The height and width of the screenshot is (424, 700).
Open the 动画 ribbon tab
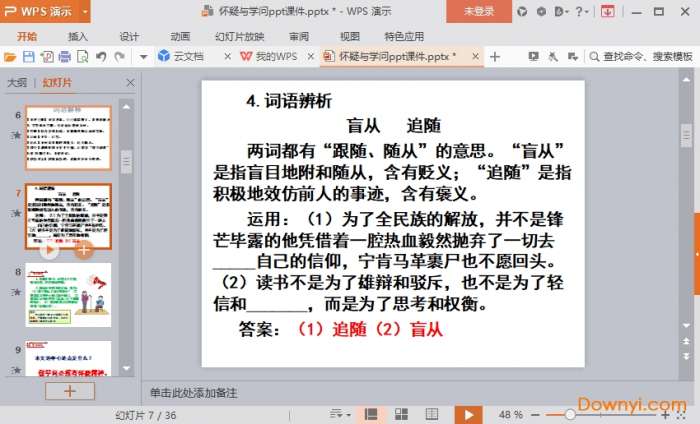tap(180, 37)
